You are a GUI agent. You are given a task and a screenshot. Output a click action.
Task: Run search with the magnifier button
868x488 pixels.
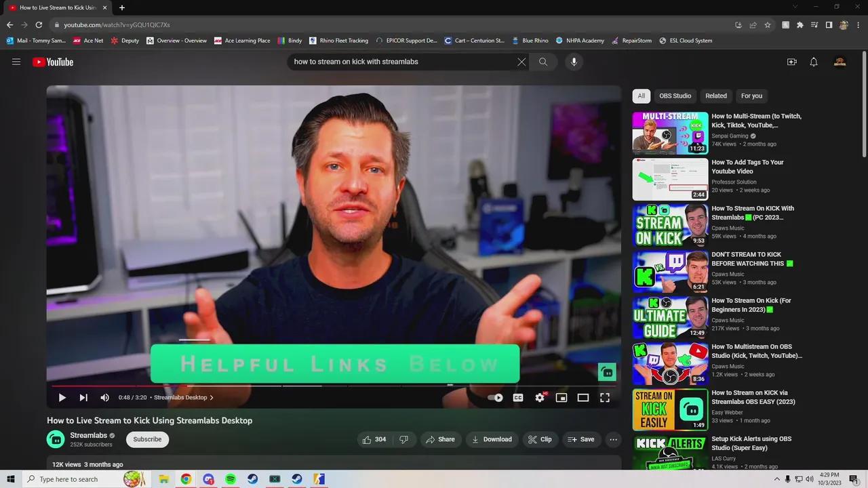543,62
